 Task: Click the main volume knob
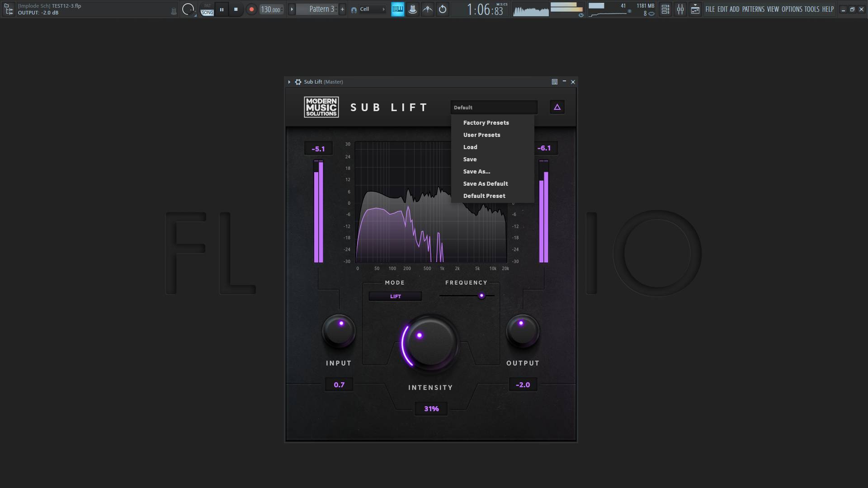[188, 9]
